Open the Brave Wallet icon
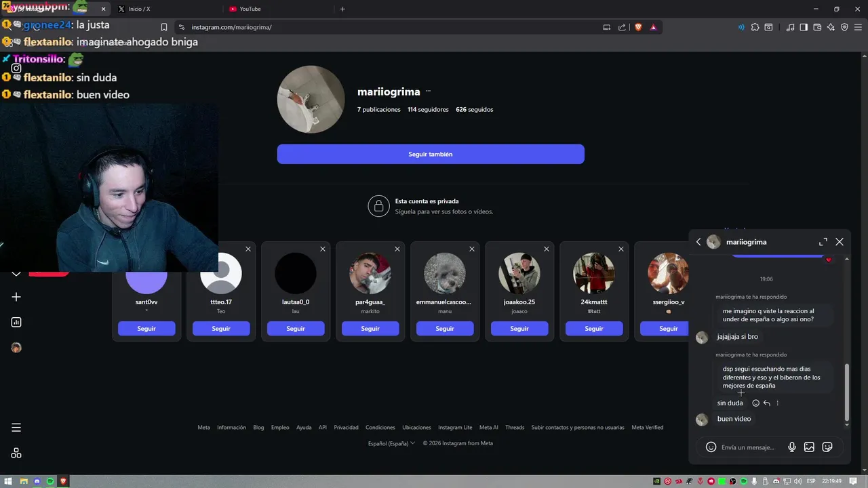868x488 pixels. [x=817, y=27]
